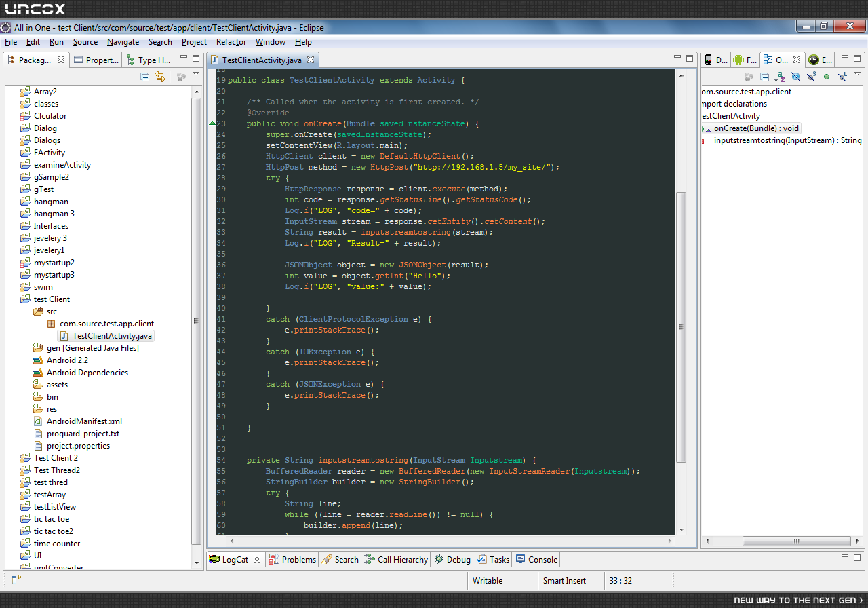Open the Call Hierarchy tab
The width and height of the screenshot is (868, 608).
396,559
